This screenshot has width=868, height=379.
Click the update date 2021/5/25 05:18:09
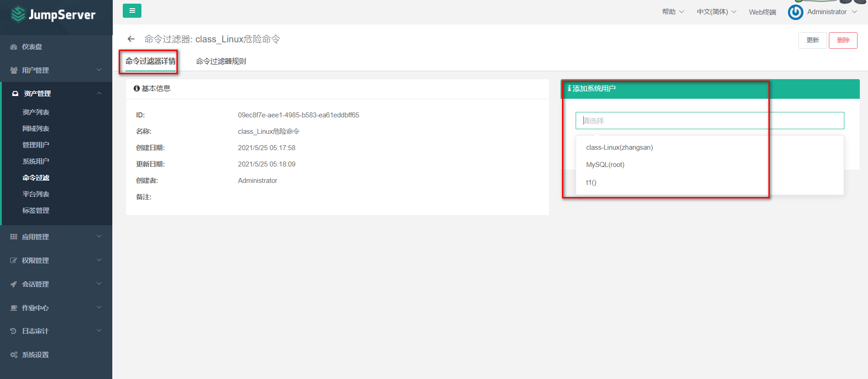[266, 164]
